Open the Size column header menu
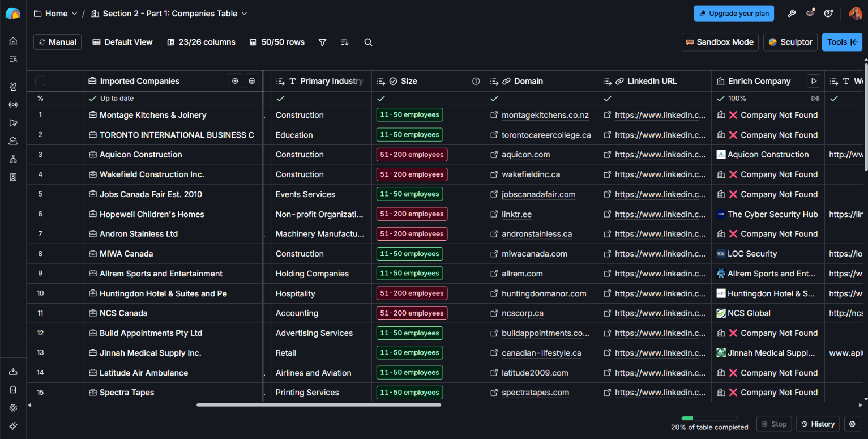This screenshot has height=439, width=868. point(428,81)
